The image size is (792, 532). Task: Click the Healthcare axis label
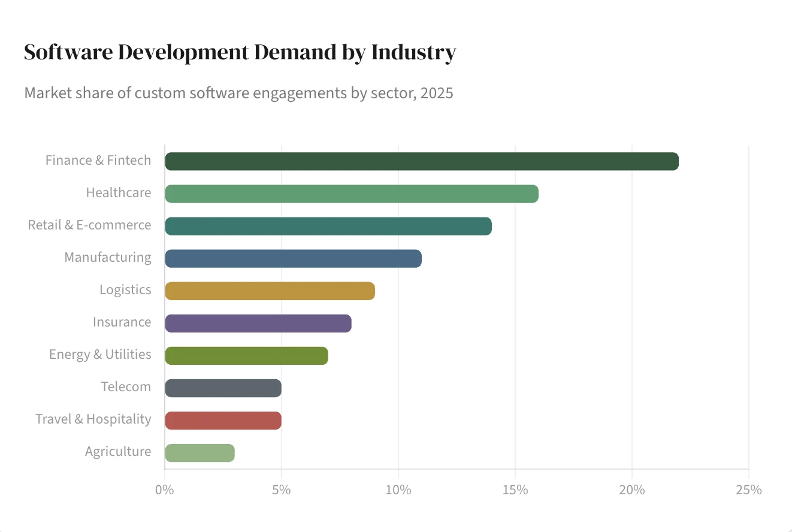tap(119, 192)
